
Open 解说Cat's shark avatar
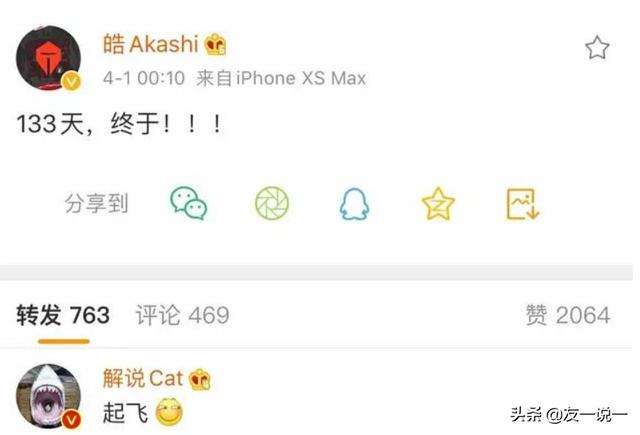pyautogui.click(x=49, y=396)
